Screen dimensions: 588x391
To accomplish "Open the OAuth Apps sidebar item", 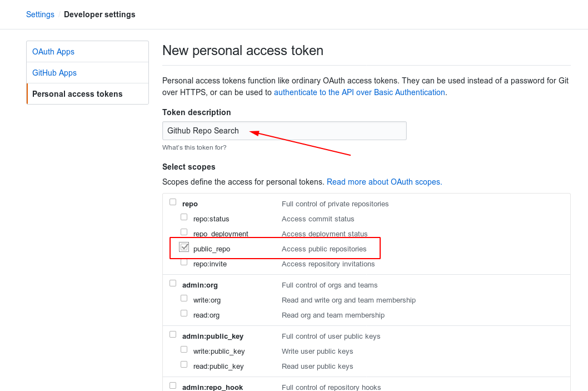I will point(53,52).
